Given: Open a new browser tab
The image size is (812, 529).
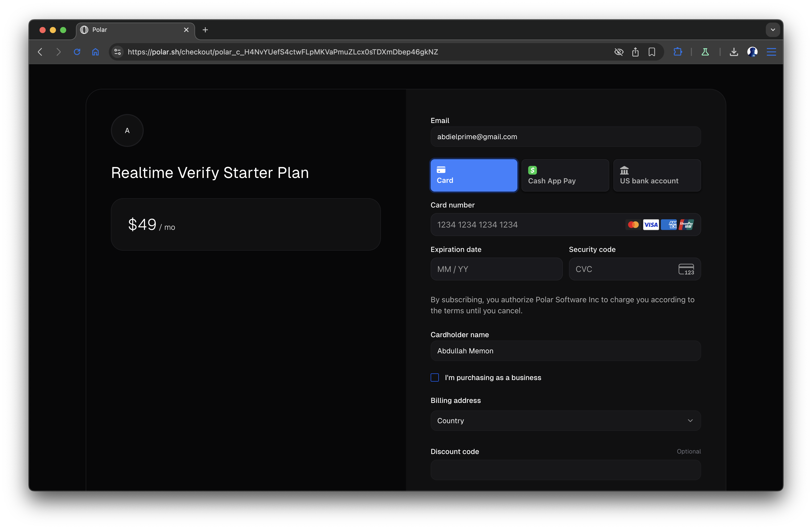Looking at the screenshot, I should click(205, 30).
